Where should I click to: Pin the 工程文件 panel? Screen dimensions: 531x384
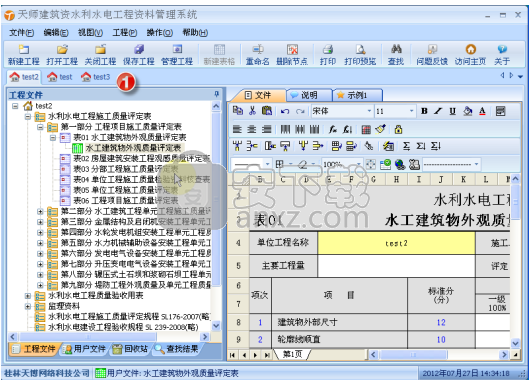[216, 94]
